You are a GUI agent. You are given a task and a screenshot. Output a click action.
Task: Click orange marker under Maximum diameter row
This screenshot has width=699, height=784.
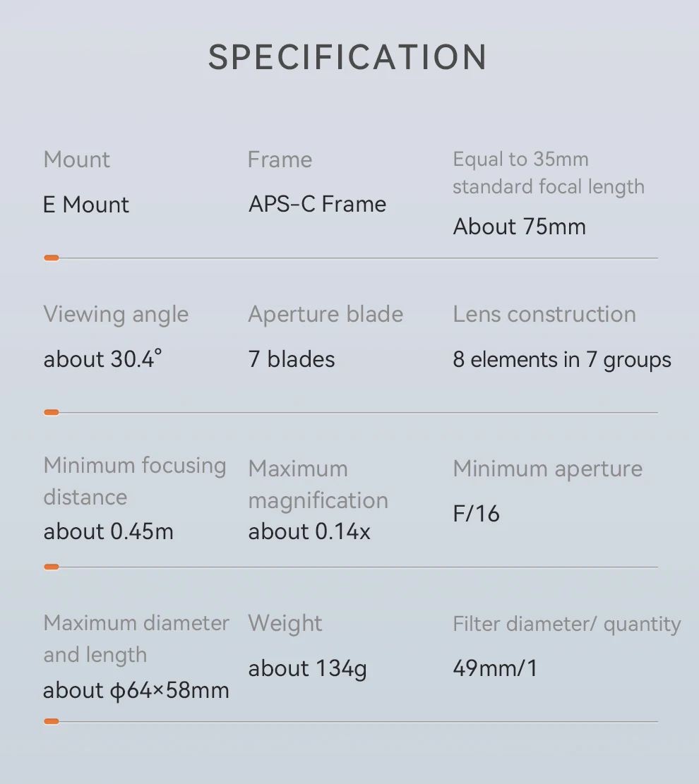(x=52, y=721)
